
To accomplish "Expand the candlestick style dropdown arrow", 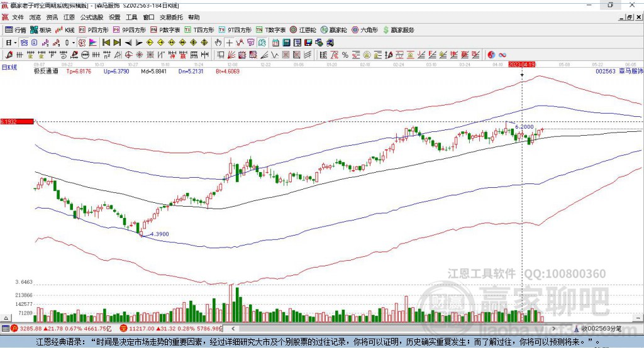I will tap(74, 43).
